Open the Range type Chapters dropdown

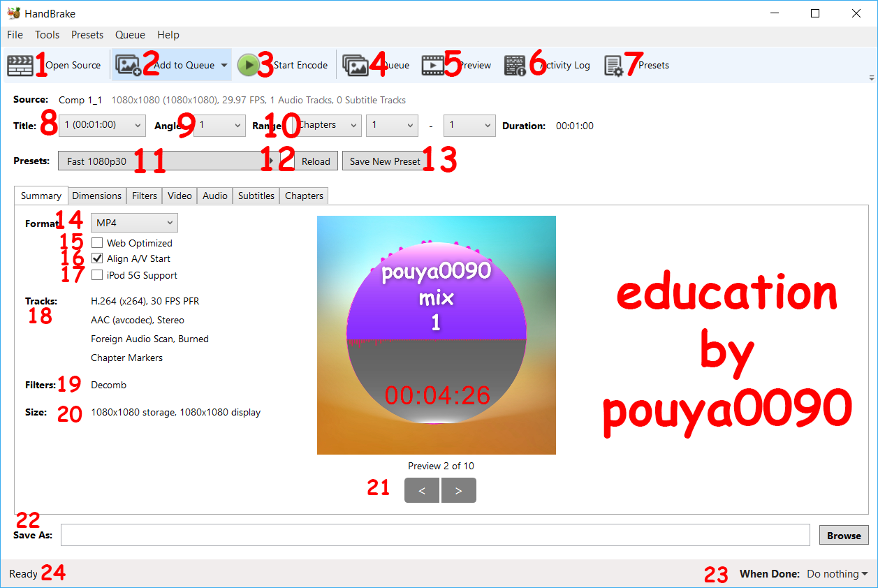pos(327,126)
